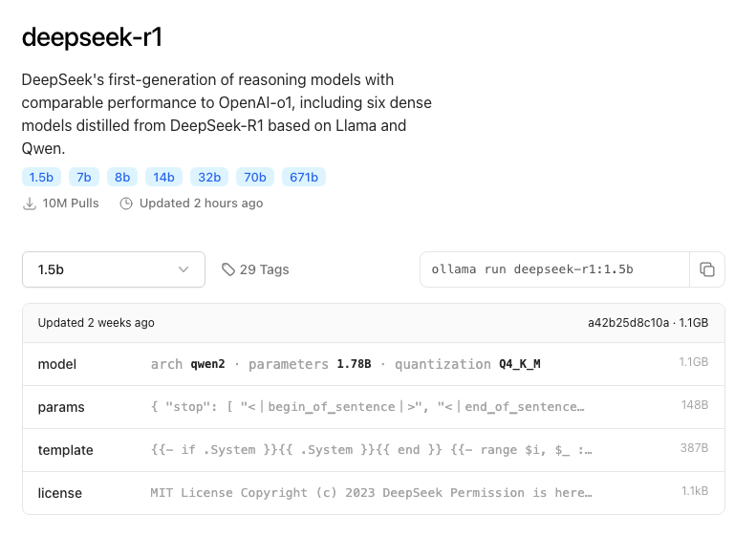756x558 pixels.
Task: Choose the 70b size tag
Action: 255,177
